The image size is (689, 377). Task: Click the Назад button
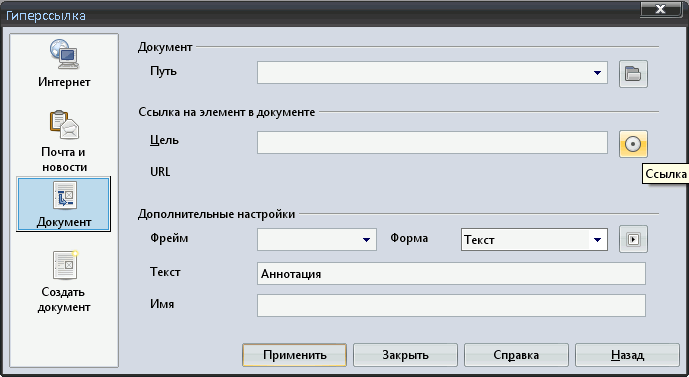[627, 355]
